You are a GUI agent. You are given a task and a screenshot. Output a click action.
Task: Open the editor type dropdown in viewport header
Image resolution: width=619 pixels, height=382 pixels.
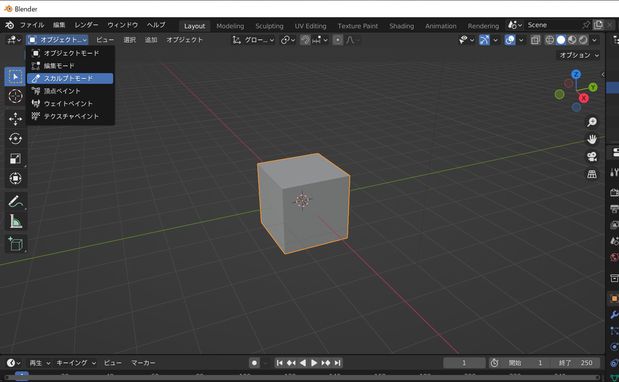[14, 40]
